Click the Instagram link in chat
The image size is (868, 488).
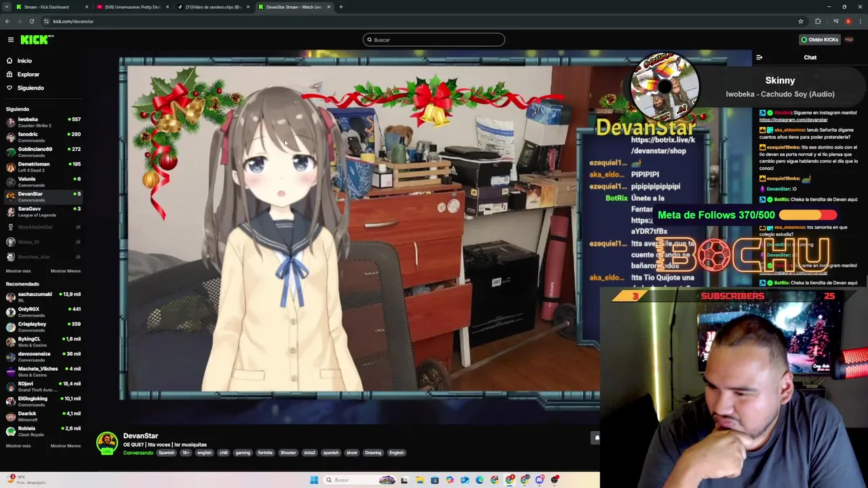[x=793, y=120]
